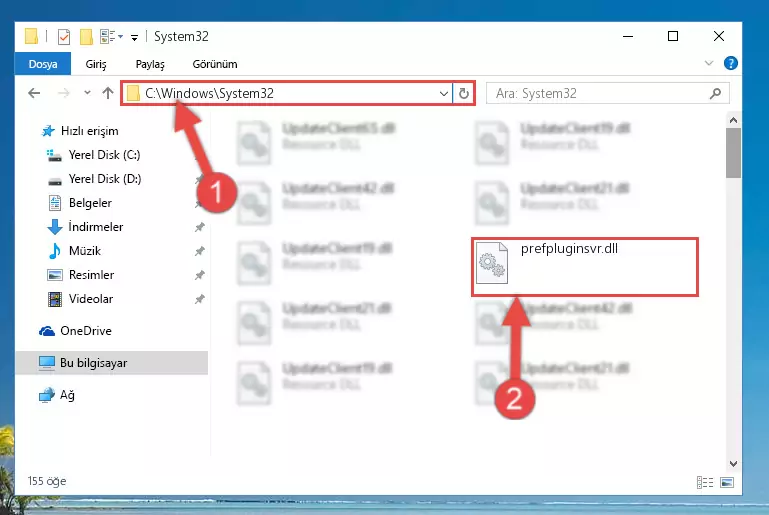769x515 pixels.
Task: Click the scrollbar down arrow
Action: (x=733, y=464)
